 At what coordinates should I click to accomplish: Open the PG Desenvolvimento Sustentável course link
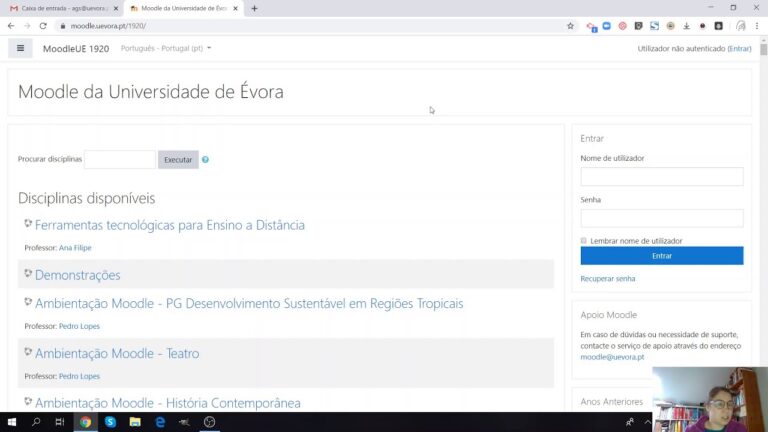pyautogui.click(x=249, y=303)
